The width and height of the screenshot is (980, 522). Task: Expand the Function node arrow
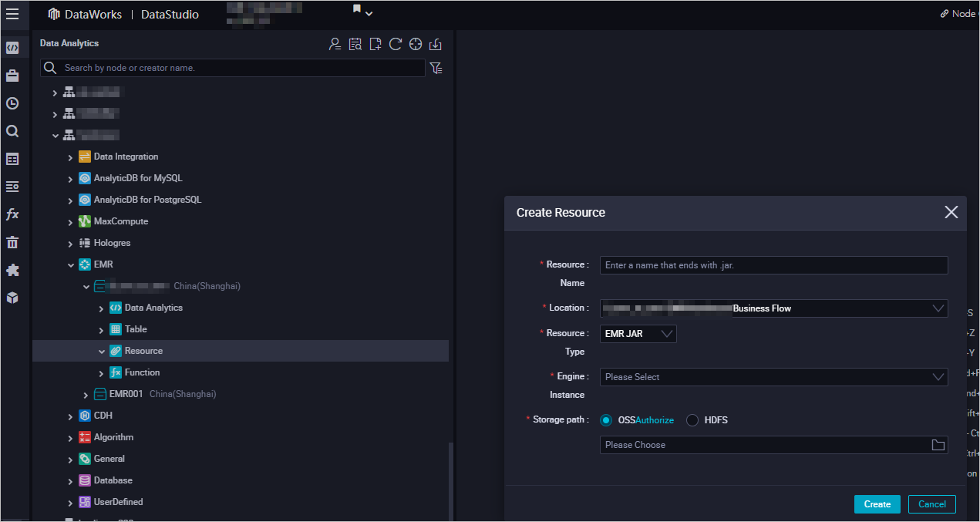point(101,373)
